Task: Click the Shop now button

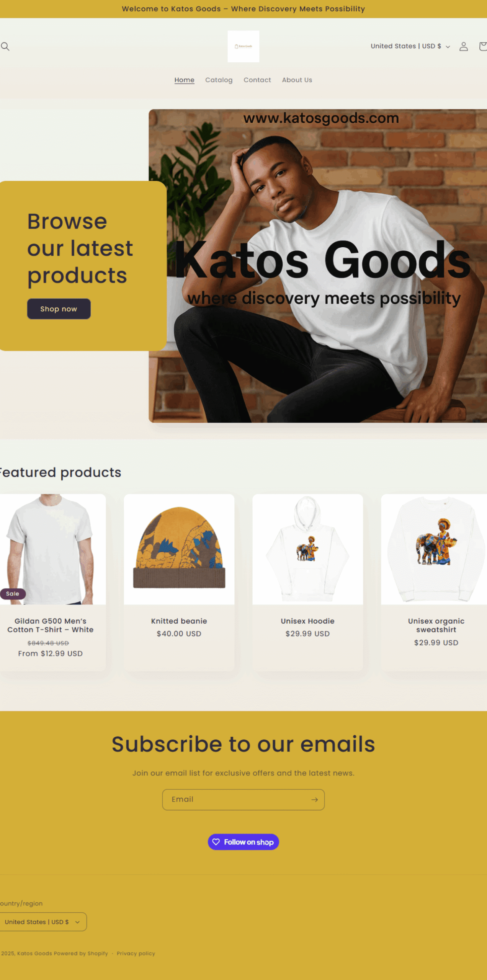Action: [59, 309]
